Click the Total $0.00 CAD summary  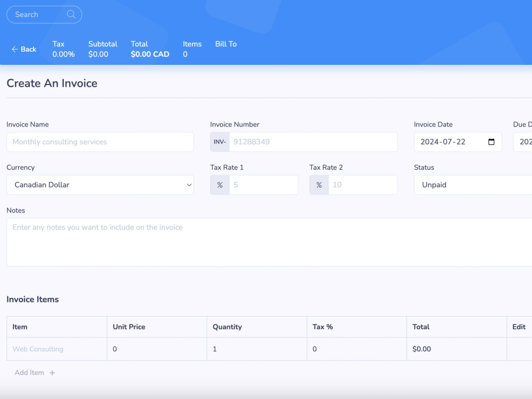point(150,49)
